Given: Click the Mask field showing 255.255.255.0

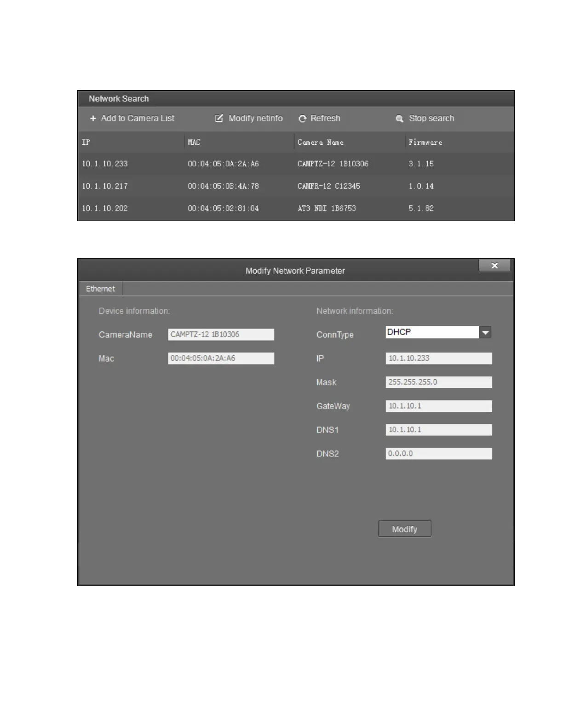Looking at the screenshot, I should [x=439, y=382].
